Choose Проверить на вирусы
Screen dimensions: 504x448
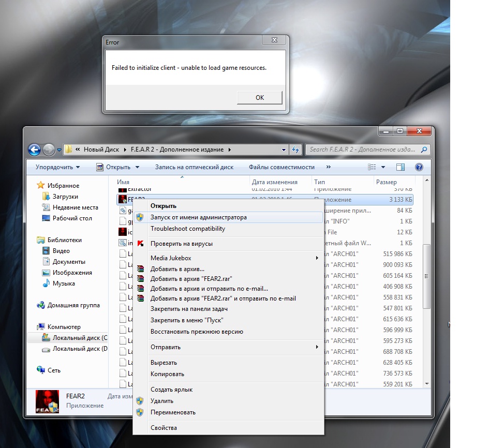tap(229, 244)
